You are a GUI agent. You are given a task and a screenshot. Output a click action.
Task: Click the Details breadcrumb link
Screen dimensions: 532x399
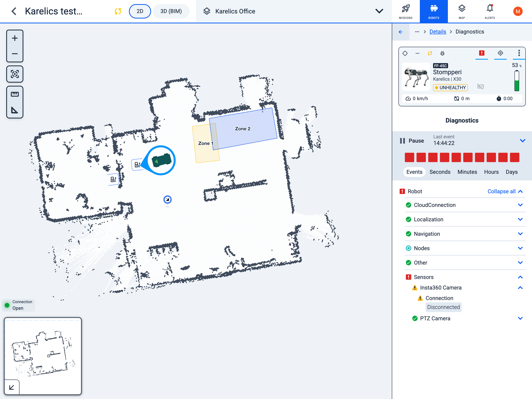[x=438, y=32]
